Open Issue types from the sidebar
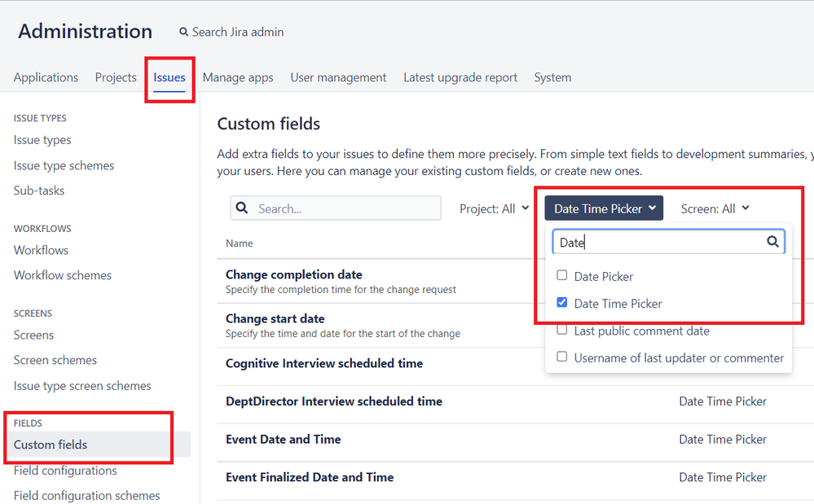The image size is (814, 504). tap(42, 139)
